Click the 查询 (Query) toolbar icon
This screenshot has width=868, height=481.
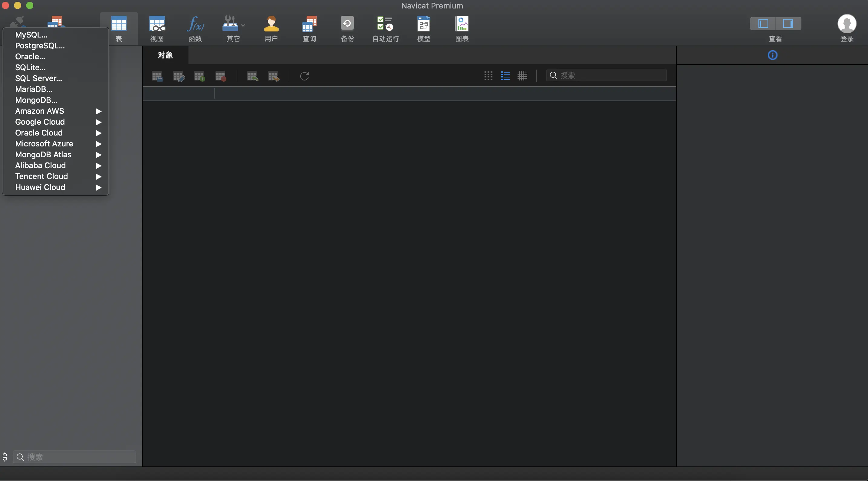309,24
